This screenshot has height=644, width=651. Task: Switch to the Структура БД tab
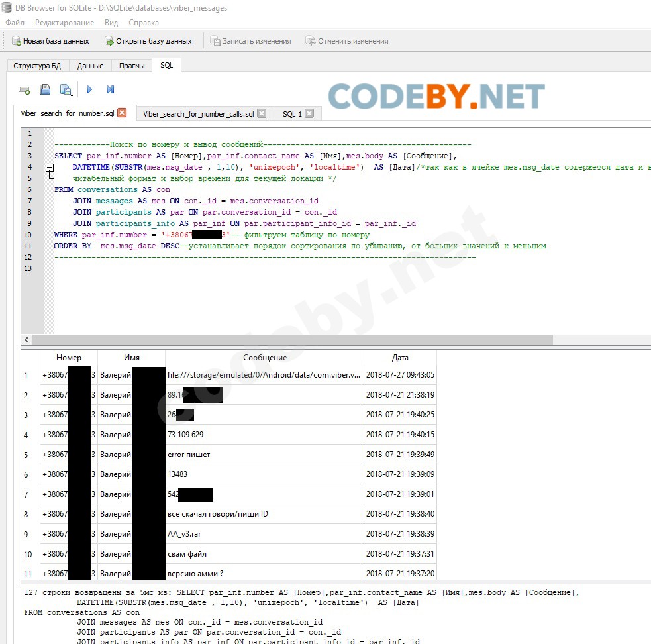(37, 66)
